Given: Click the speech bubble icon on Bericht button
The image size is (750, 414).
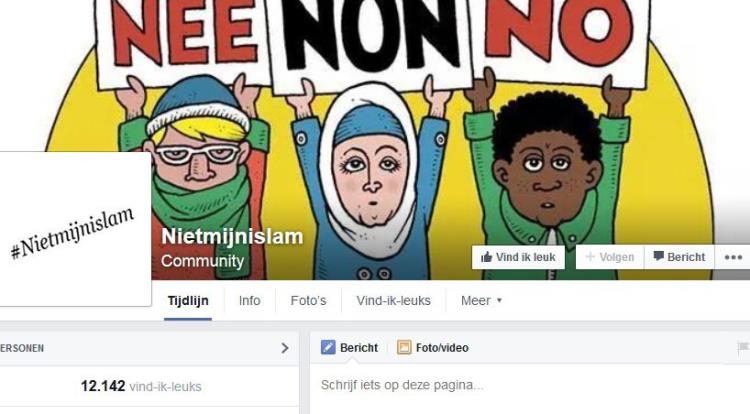Looking at the screenshot, I should pos(659,256).
